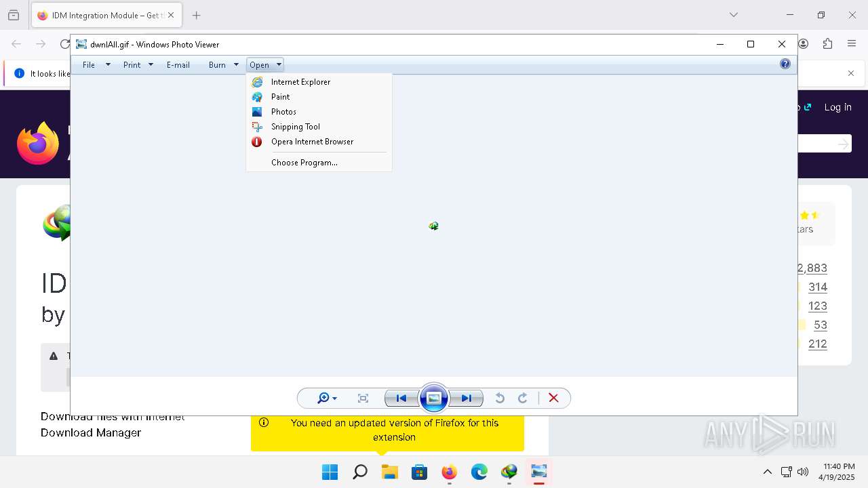Open the volume tray icon

803,472
